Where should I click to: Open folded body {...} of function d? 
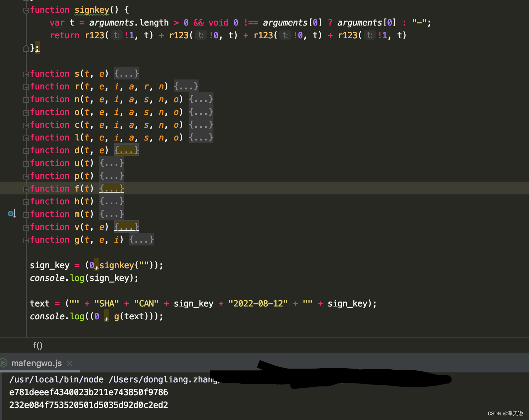(126, 150)
